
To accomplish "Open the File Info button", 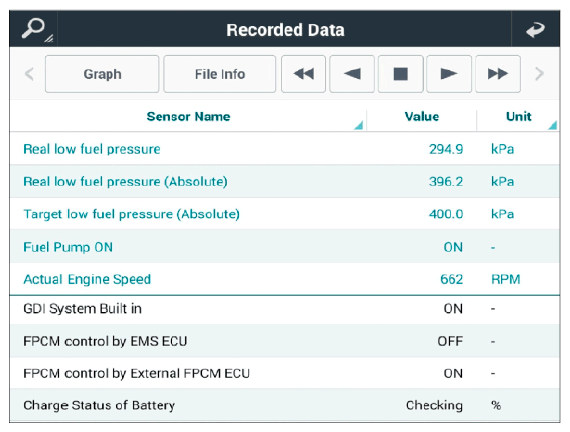I will click(220, 74).
